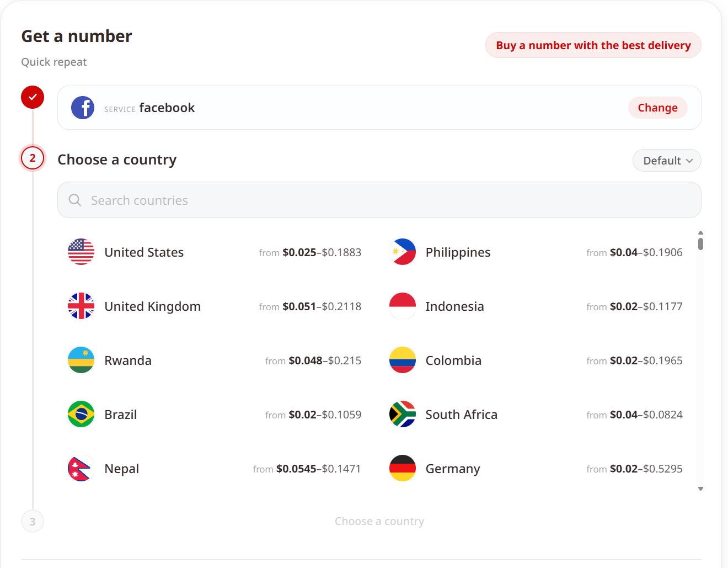The image size is (728, 568).
Task: Click the Change service button
Action: [657, 108]
